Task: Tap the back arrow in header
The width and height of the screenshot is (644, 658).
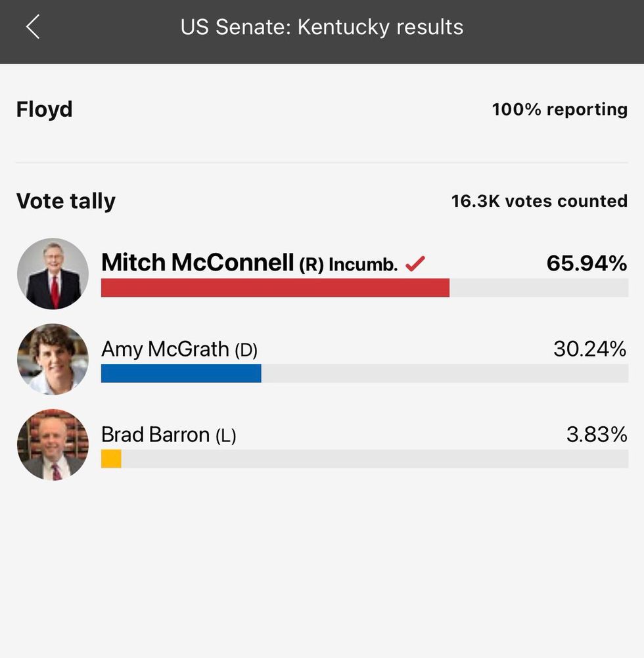Action: click(33, 27)
